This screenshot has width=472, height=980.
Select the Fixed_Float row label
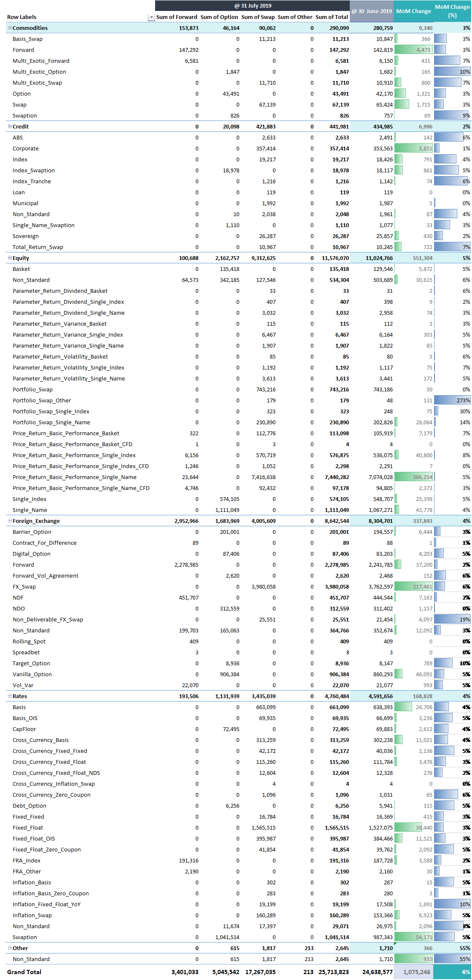[x=27, y=827]
